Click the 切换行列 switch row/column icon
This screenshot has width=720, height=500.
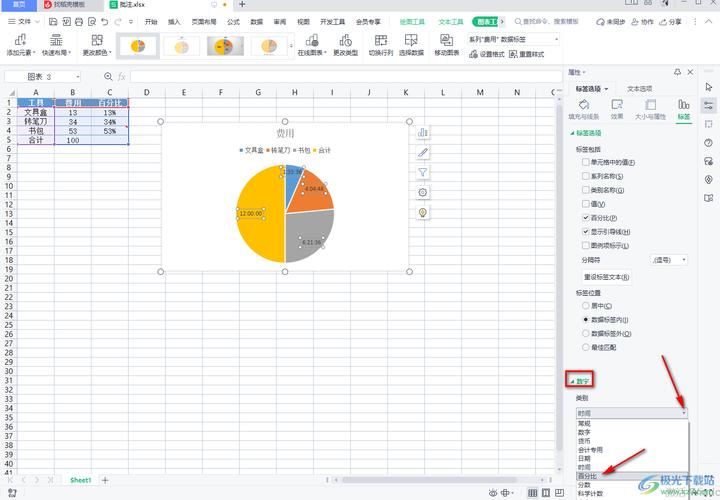(381, 40)
